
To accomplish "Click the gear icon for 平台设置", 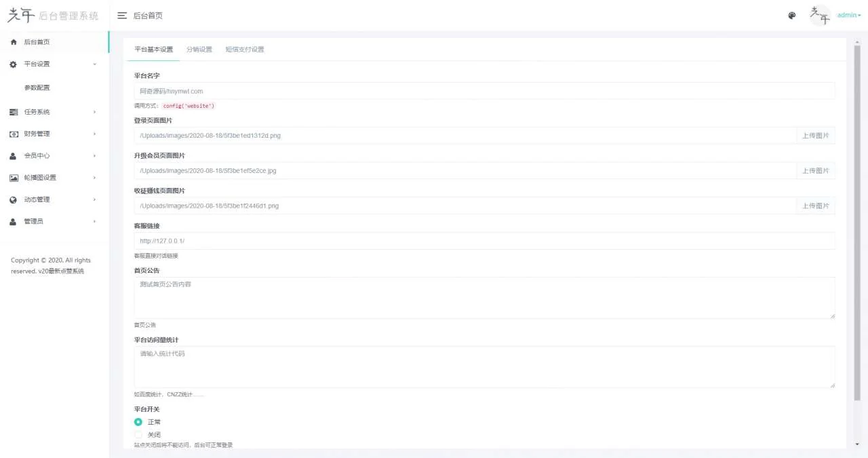I will coord(14,64).
